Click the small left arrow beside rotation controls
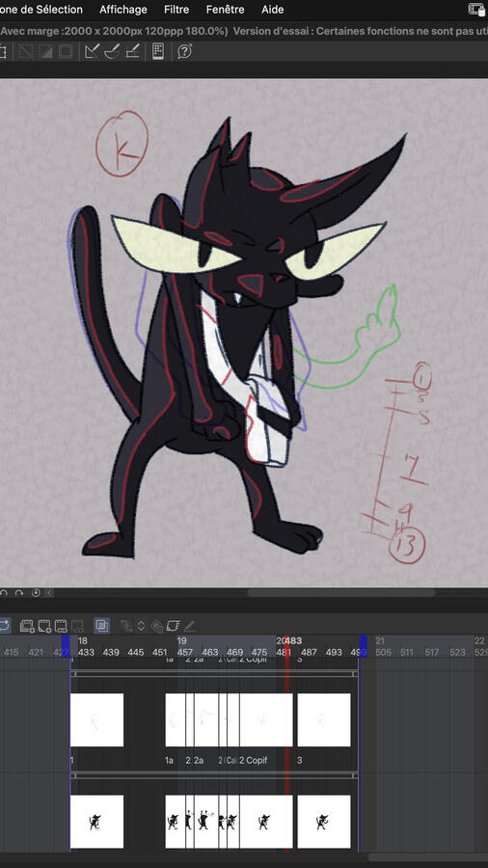Screen dimensions: 488x868 (x=48, y=593)
